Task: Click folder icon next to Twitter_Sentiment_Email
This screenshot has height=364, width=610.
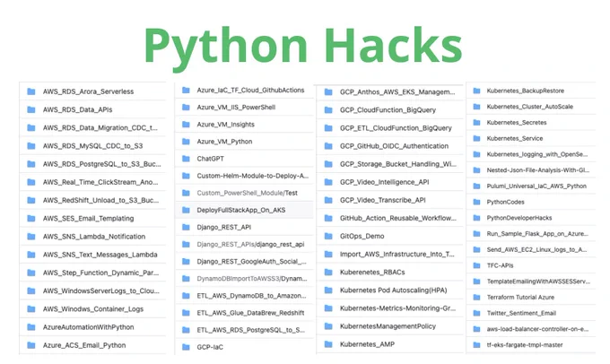Action: coord(476,313)
